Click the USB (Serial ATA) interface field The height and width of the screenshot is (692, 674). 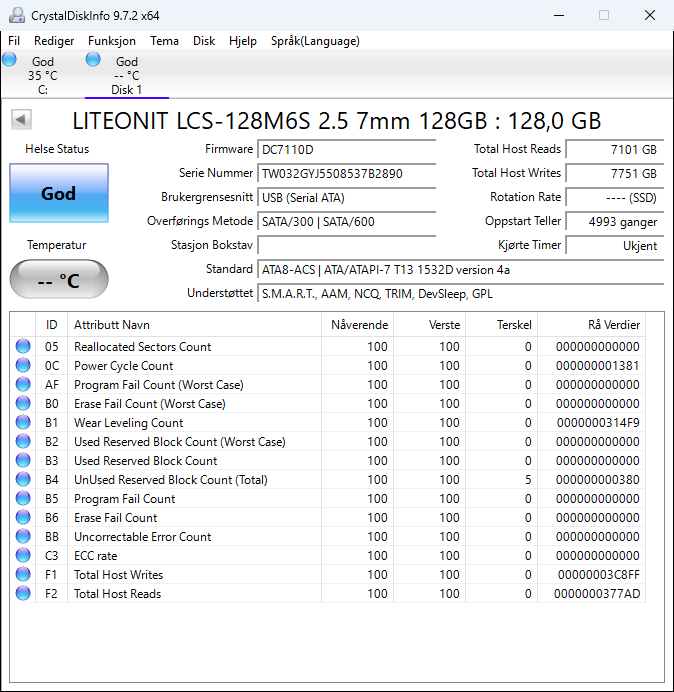(346, 198)
